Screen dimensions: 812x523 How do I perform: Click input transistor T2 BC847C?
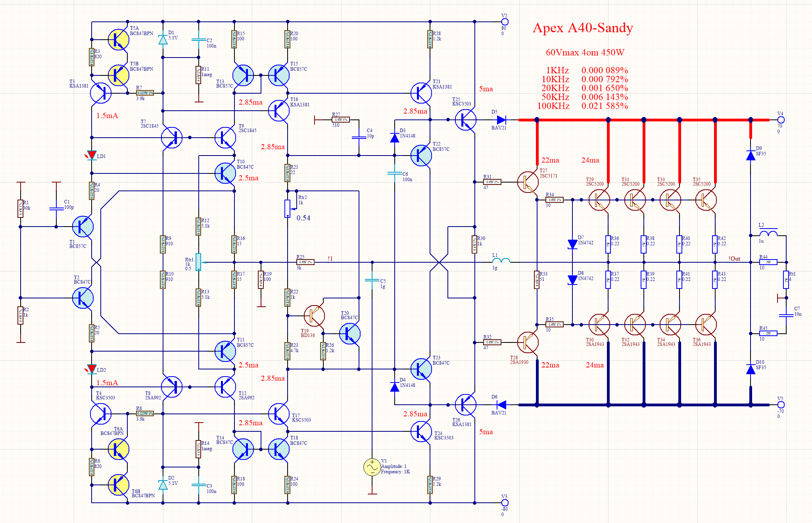click(83, 298)
